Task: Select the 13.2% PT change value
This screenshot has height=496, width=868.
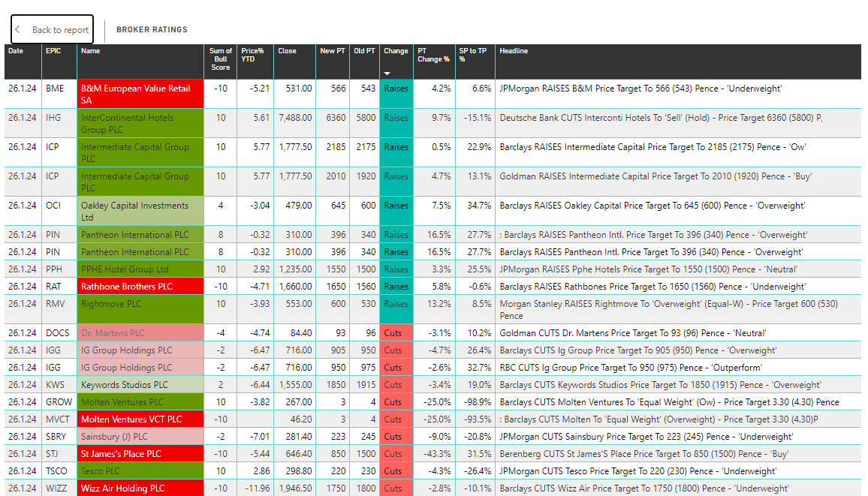Action: coord(439,304)
